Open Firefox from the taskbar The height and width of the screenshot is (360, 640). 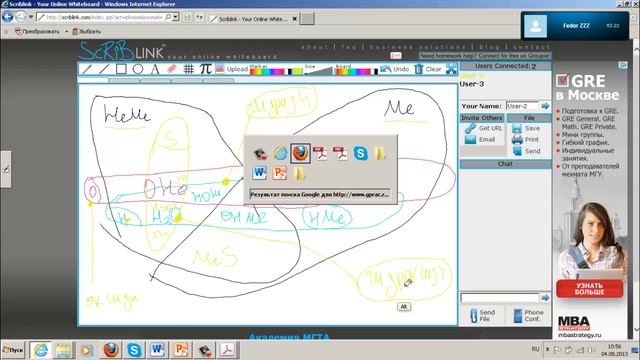pos(111,350)
